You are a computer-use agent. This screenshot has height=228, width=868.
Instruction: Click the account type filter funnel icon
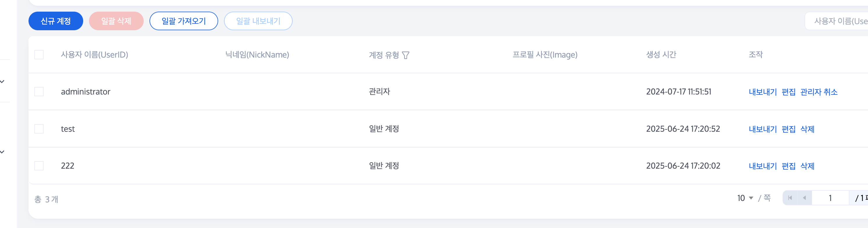pos(406,55)
